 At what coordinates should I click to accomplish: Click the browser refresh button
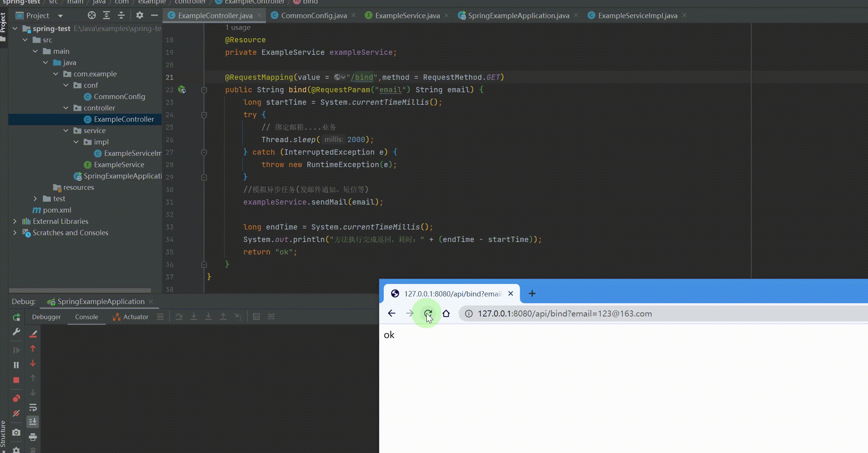(x=428, y=313)
